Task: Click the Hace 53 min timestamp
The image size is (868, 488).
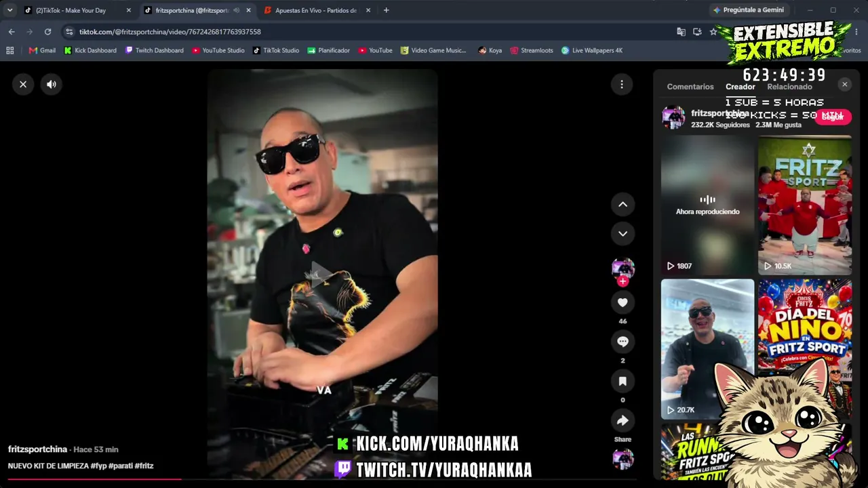Action: pos(96,449)
